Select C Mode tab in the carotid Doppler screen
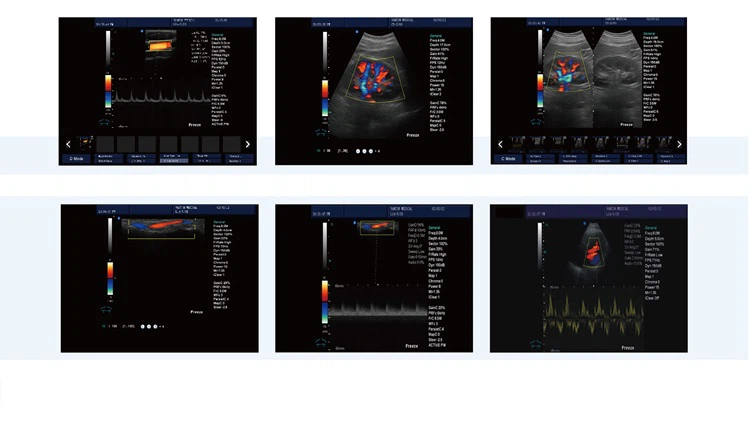 (x=77, y=158)
